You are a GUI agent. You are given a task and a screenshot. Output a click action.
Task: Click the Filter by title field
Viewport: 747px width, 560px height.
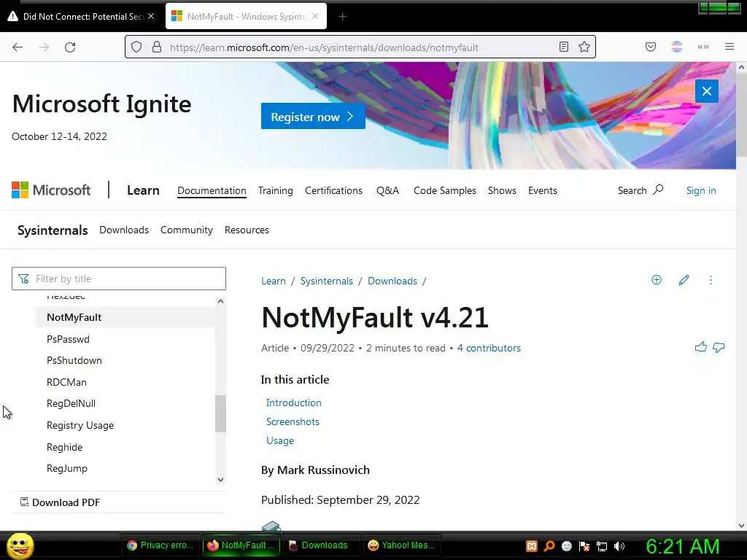coord(119,279)
